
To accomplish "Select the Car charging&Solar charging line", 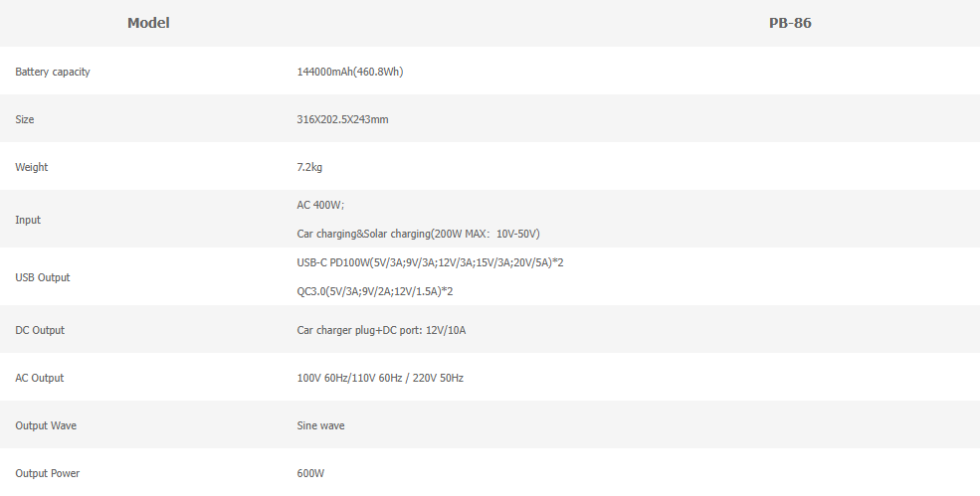I will (x=418, y=234).
